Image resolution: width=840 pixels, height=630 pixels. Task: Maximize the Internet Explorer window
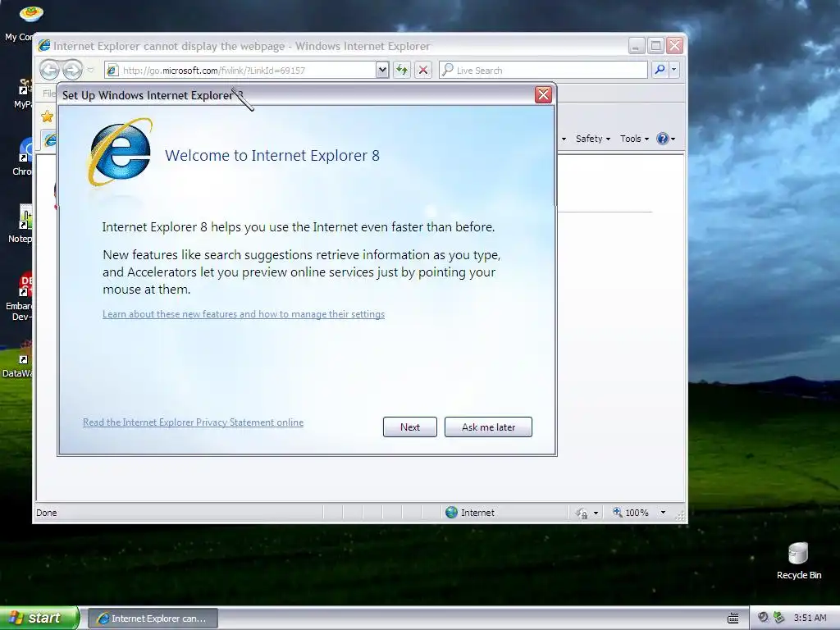655,46
